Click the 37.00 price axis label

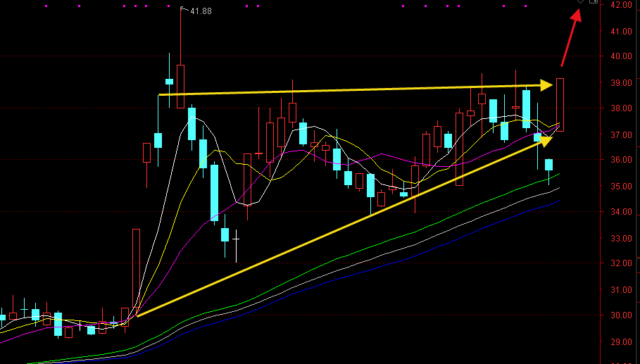tap(621, 134)
